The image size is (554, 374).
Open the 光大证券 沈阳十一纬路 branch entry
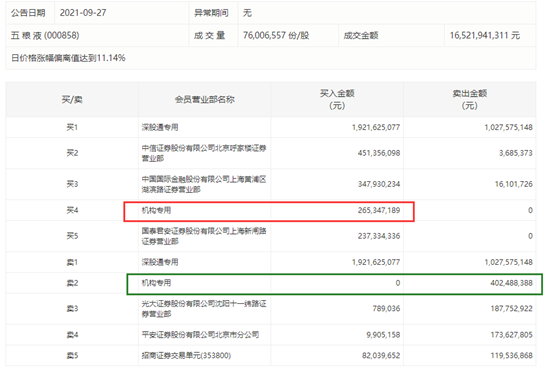coord(204,309)
